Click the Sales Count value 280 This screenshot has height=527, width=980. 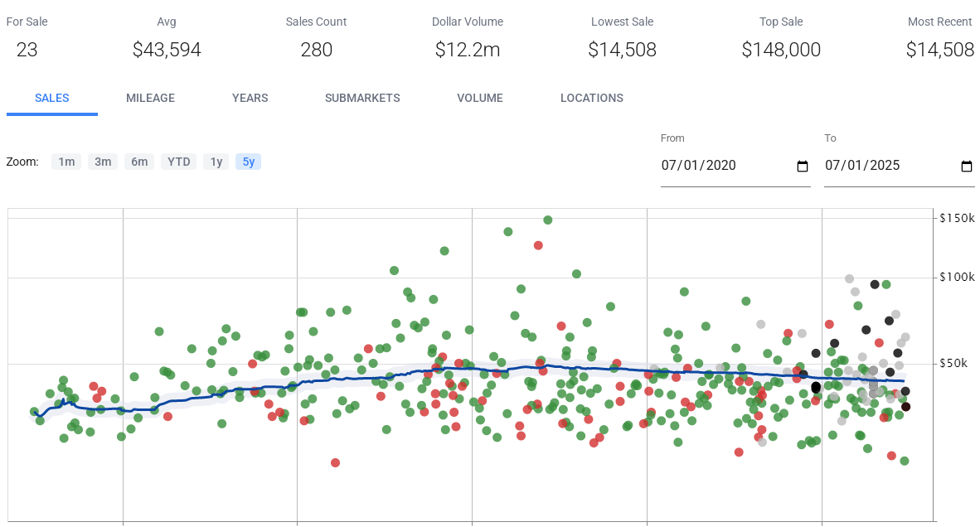(x=316, y=50)
